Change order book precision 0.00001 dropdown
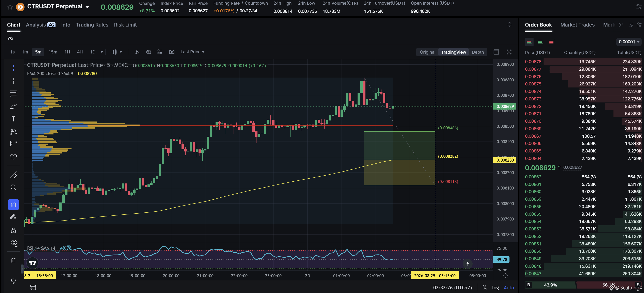 click(629, 42)
